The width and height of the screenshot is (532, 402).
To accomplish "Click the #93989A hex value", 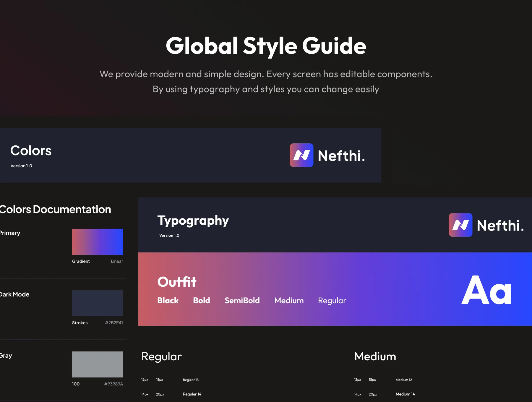I will (113, 384).
